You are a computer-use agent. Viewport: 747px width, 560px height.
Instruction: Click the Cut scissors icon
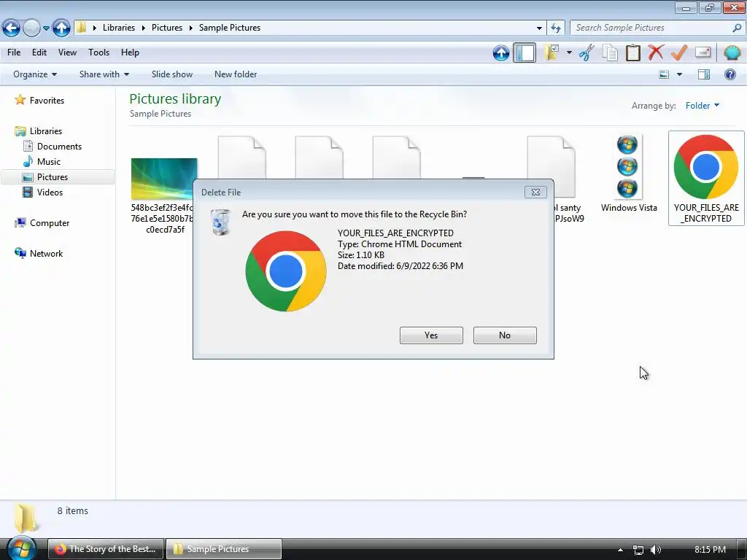pyautogui.click(x=587, y=52)
